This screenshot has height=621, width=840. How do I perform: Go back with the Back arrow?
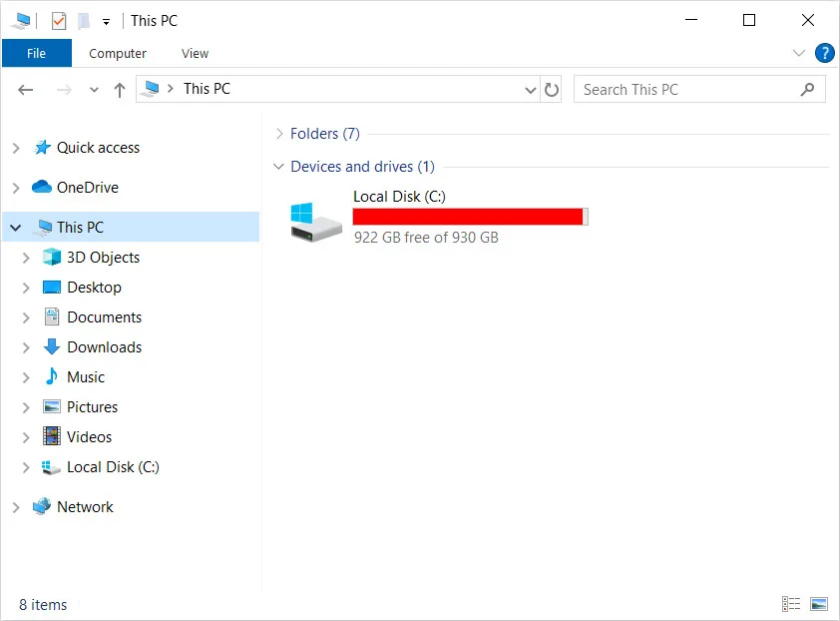click(x=25, y=90)
